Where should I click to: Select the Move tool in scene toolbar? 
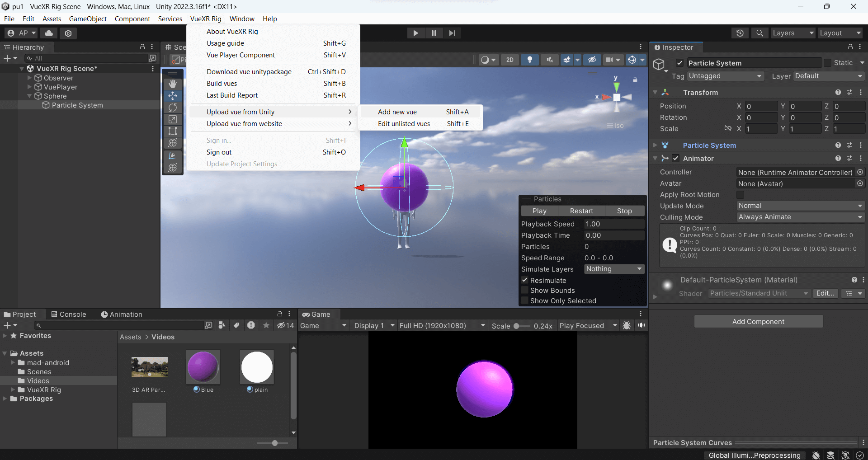173,96
